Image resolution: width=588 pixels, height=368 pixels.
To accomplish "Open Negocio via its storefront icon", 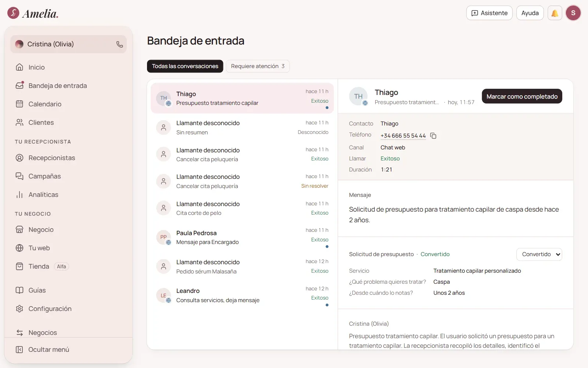I will click(19, 229).
